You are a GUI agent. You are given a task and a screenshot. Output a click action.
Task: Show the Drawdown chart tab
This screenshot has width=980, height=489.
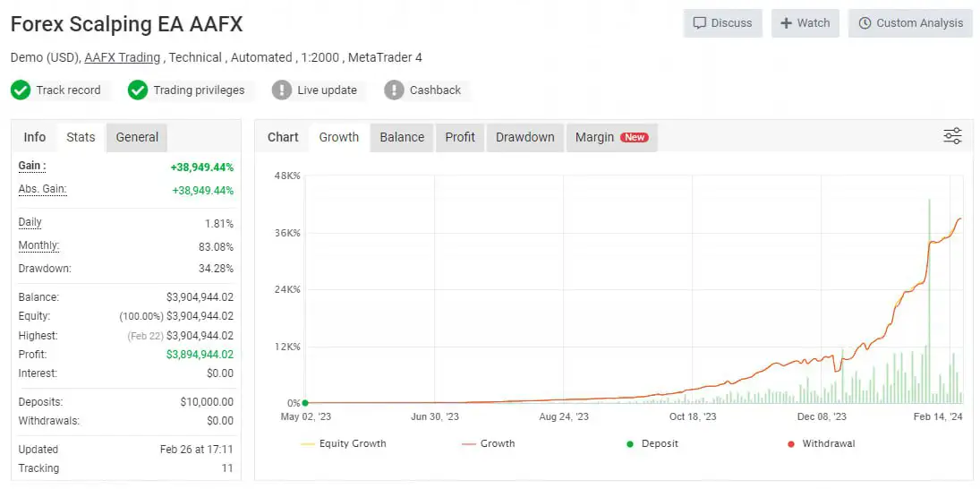[x=525, y=137]
